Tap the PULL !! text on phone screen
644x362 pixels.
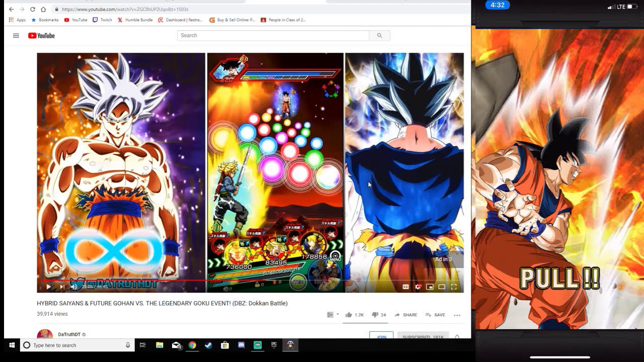coord(559,279)
